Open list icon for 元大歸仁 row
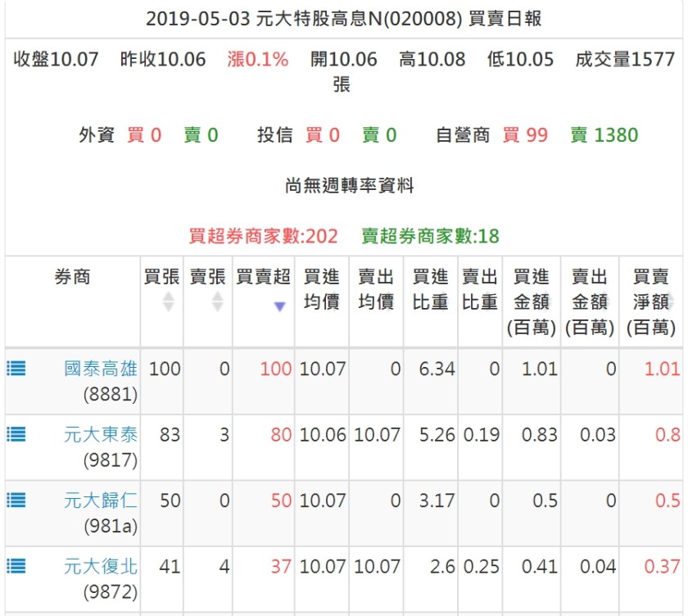The image size is (688, 616). point(16,500)
